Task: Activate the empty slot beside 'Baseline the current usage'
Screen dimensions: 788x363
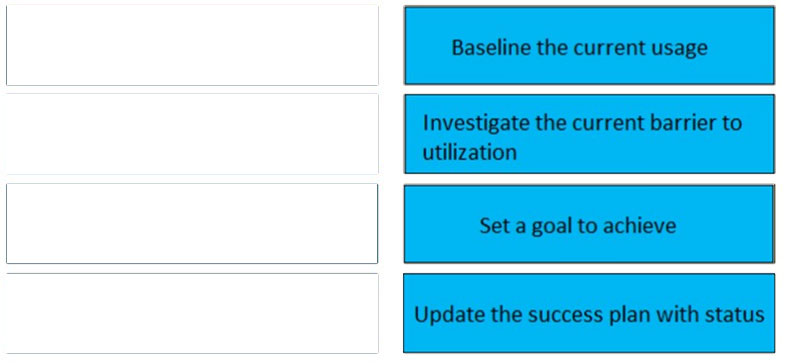Action: click(x=192, y=45)
